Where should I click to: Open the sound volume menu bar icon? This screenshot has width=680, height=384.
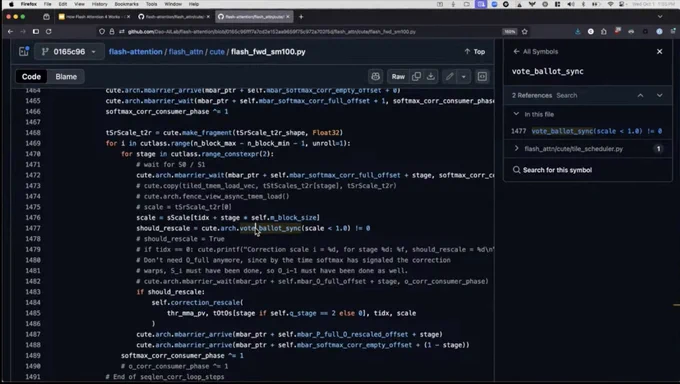(570, 4)
